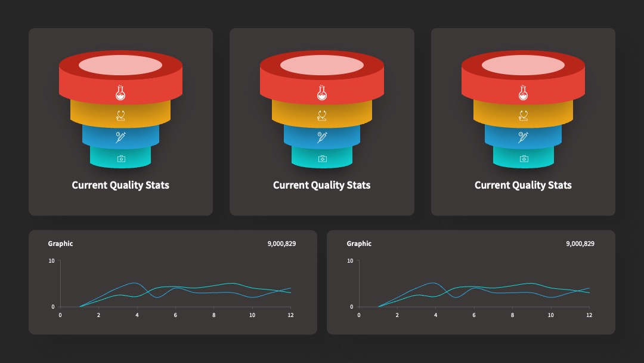Select the flask icon on right funnel
Screen dimensions: 644x363
coord(523,93)
